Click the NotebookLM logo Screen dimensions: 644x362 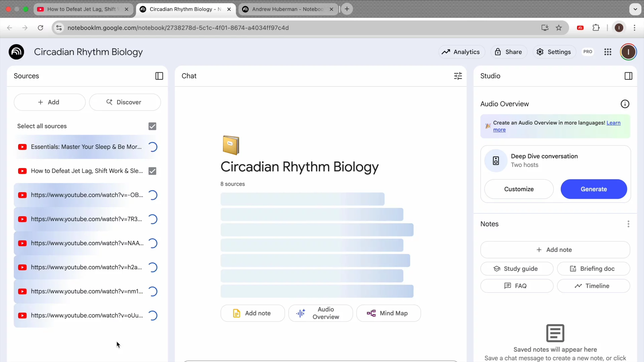pos(16,52)
